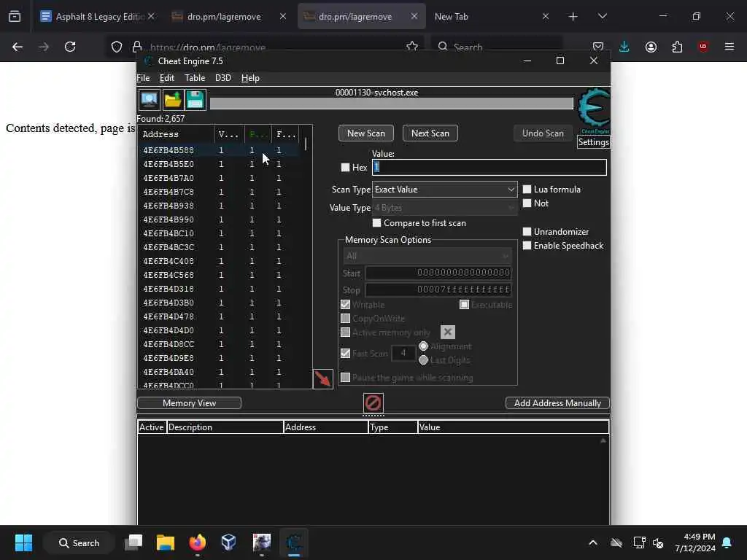Open the File menu in Cheat Engine
The image size is (747, 560).
(143, 78)
